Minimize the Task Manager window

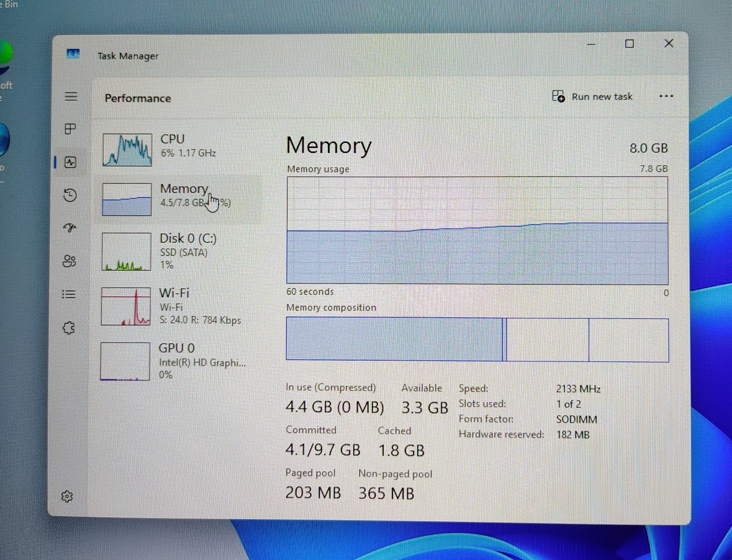tap(591, 44)
